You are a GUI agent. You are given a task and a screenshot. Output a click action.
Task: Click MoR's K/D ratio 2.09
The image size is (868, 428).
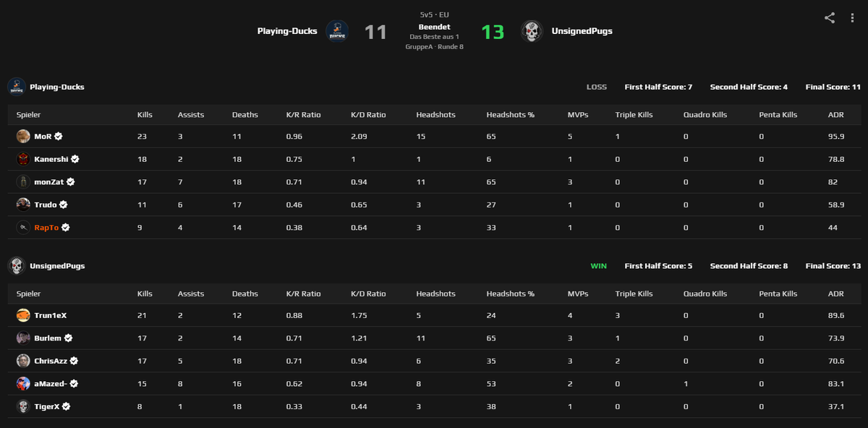(358, 137)
